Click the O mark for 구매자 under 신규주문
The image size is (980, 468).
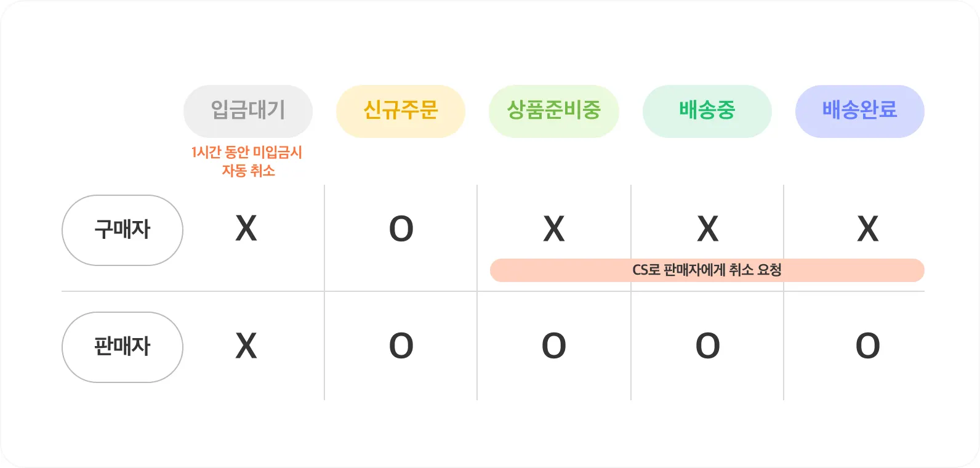pos(401,228)
